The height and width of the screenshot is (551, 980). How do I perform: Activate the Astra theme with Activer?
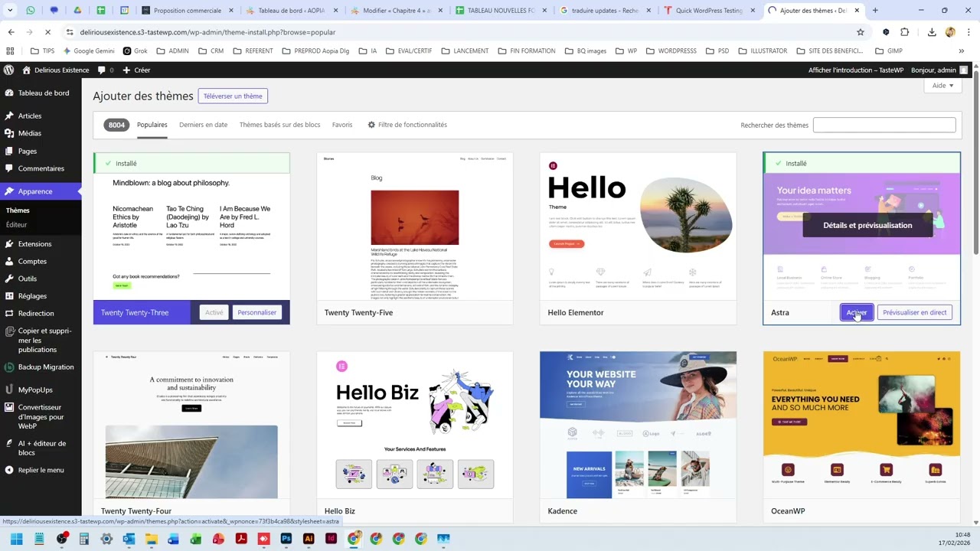pos(856,312)
